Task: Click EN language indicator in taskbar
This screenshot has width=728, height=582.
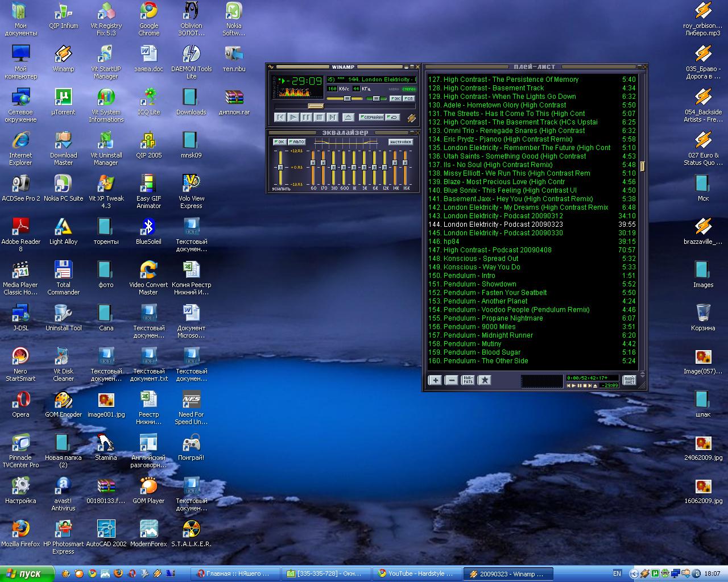Action: [617, 573]
